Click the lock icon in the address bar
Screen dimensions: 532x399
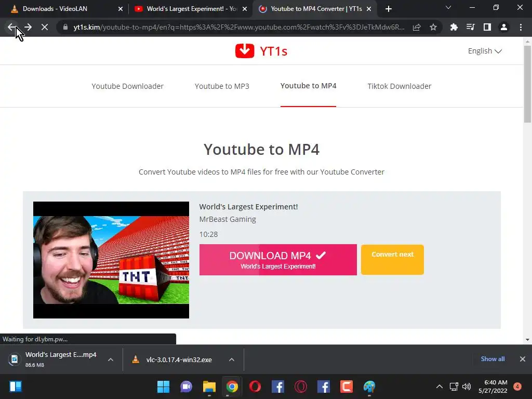click(65, 27)
